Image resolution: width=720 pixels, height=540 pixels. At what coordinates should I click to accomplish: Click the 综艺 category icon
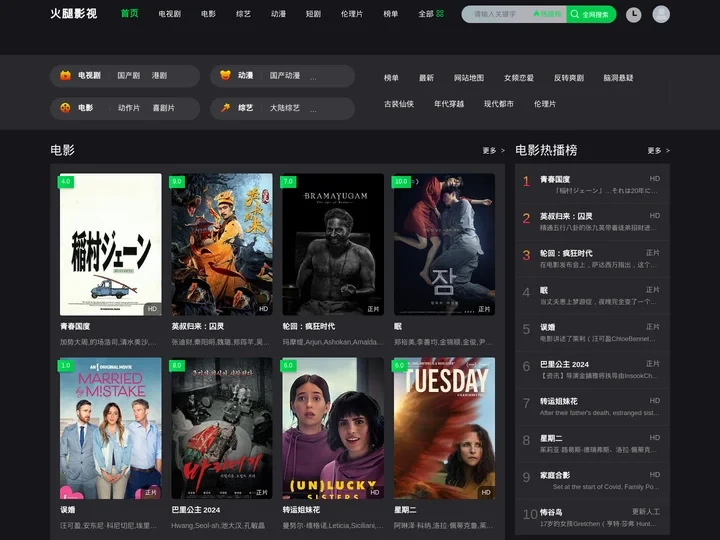pyautogui.click(x=225, y=108)
